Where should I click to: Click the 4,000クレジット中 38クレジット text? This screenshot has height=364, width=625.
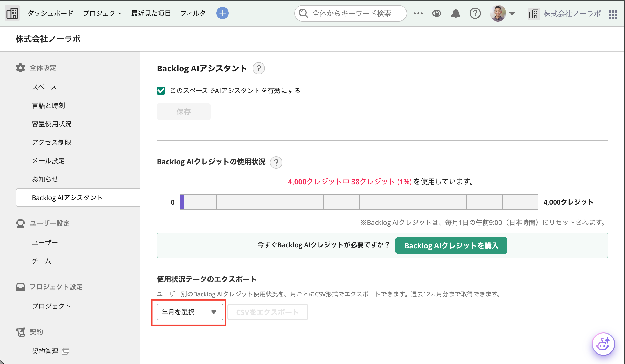(341, 182)
